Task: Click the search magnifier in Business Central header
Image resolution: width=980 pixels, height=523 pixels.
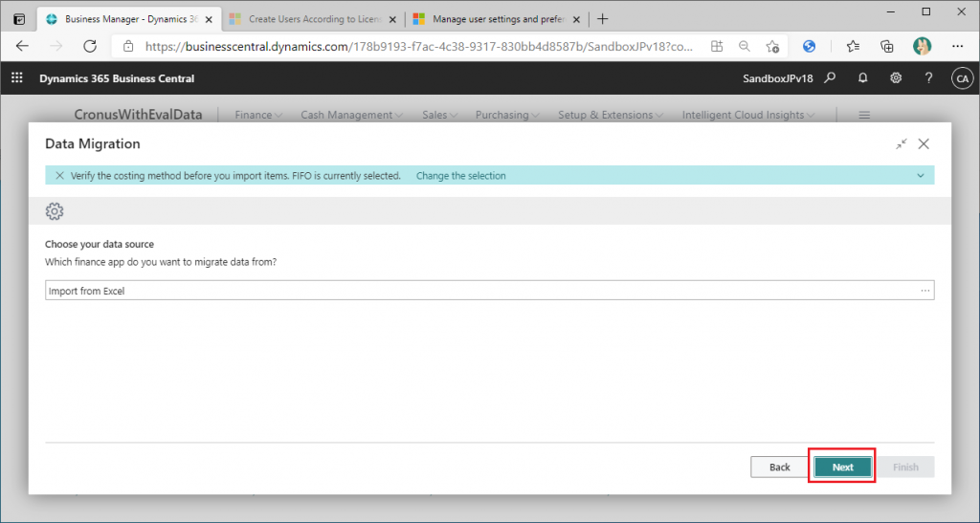Action: tap(831, 78)
